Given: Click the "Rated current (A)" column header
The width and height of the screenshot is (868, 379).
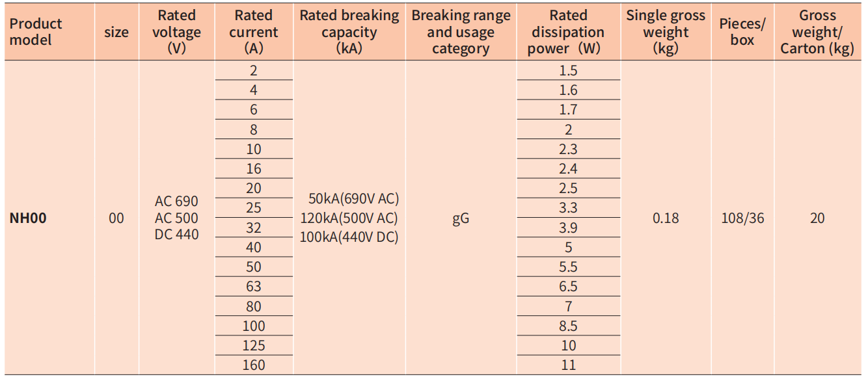Looking at the screenshot, I should pyautogui.click(x=254, y=32).
